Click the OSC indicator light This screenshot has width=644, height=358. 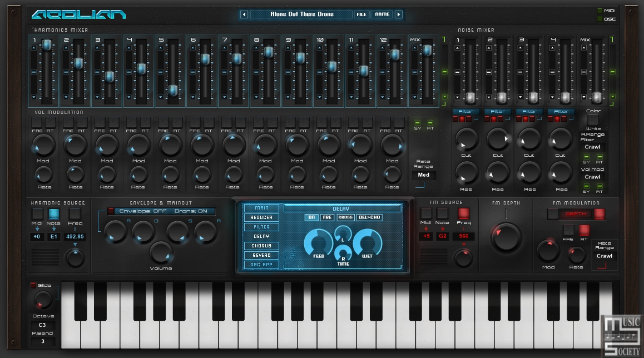click(600, 19)
